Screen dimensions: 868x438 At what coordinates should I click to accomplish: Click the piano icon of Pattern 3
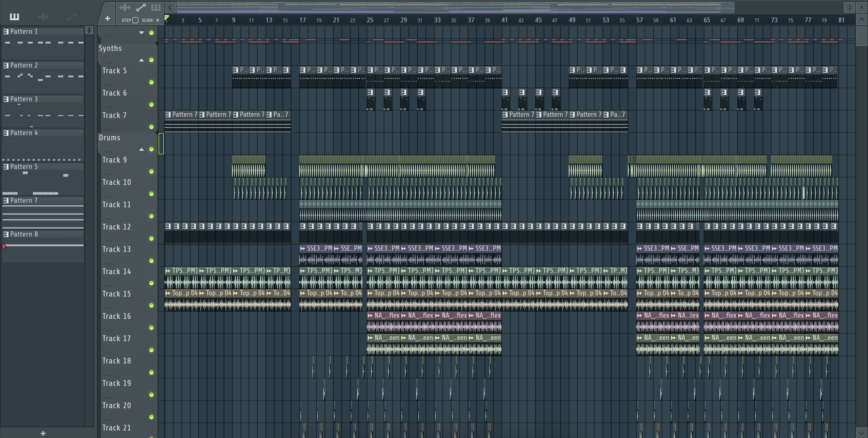tap(6, 99)
